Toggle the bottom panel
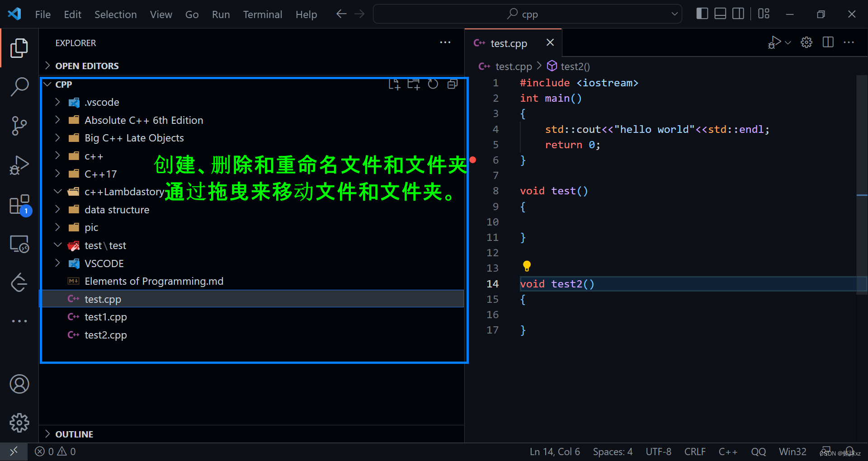Viewport: 868px width, 461px height. click(x=720, y=14)
